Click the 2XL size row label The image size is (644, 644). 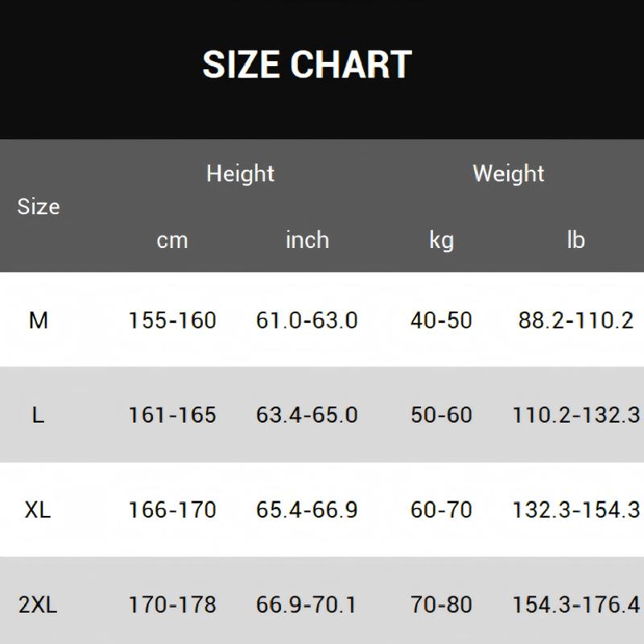[x=38, y=605]
